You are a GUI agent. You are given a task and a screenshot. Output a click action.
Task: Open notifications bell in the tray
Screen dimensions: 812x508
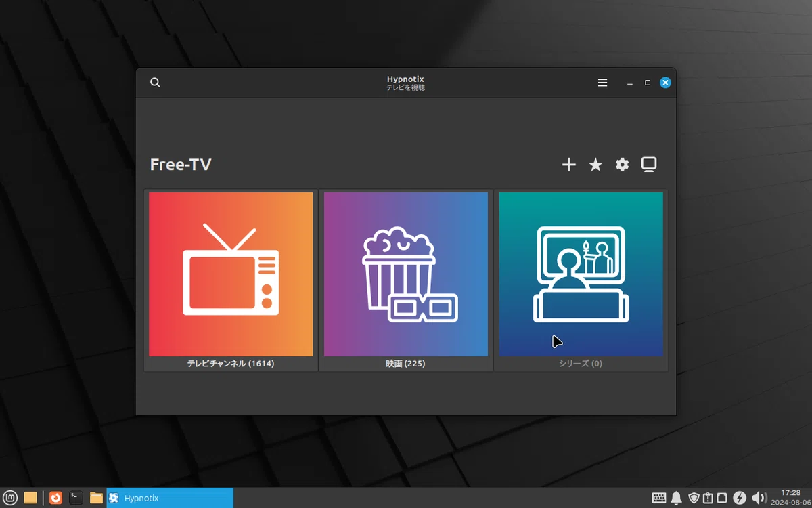676,499
